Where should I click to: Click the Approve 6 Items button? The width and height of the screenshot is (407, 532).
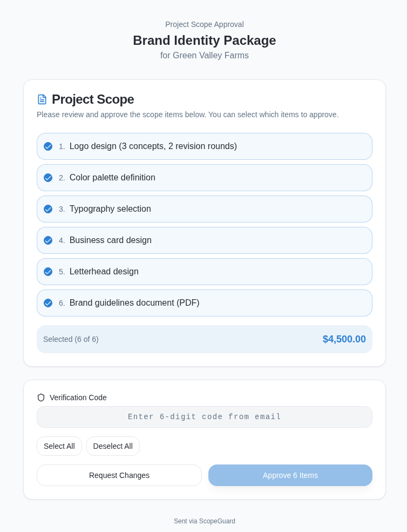tap(290, 475)
